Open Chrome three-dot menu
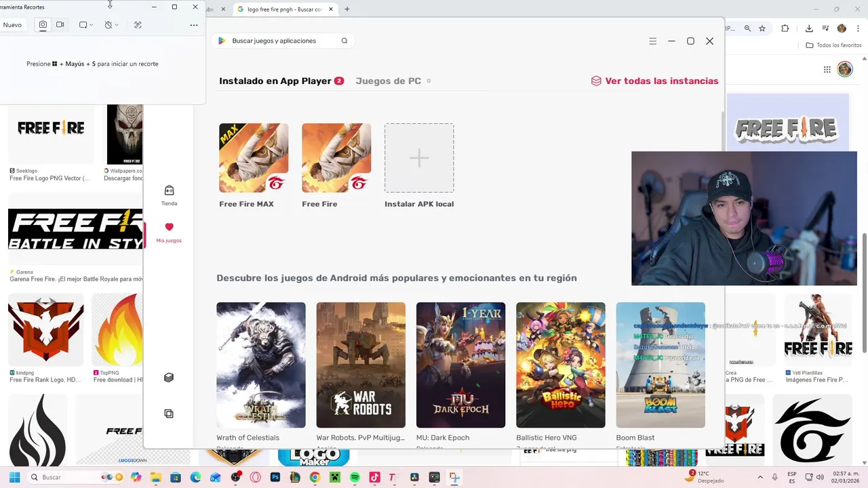 [858, 28]
